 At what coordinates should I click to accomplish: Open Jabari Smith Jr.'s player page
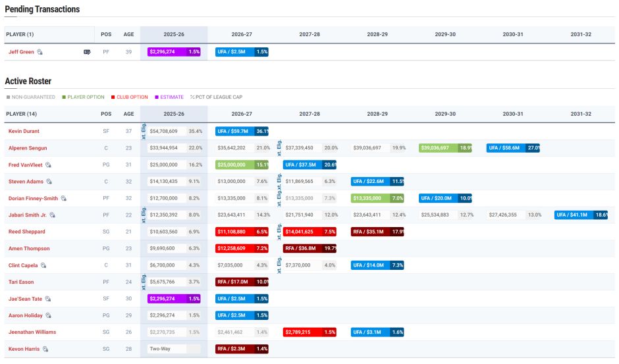click(27, 215)
